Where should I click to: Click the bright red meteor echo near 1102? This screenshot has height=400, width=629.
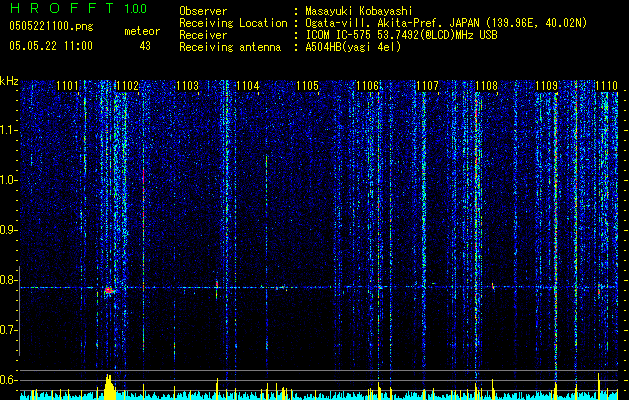pos(109,290)
